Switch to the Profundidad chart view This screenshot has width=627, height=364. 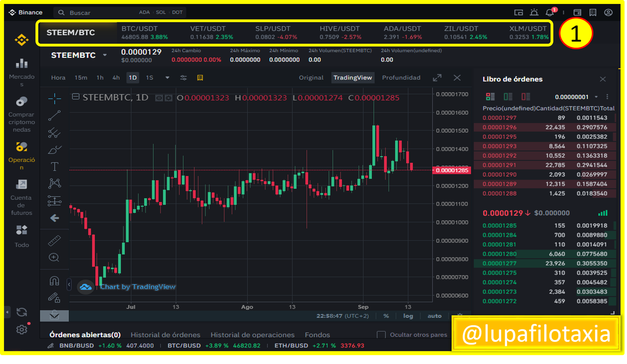[x=401, y=78]
